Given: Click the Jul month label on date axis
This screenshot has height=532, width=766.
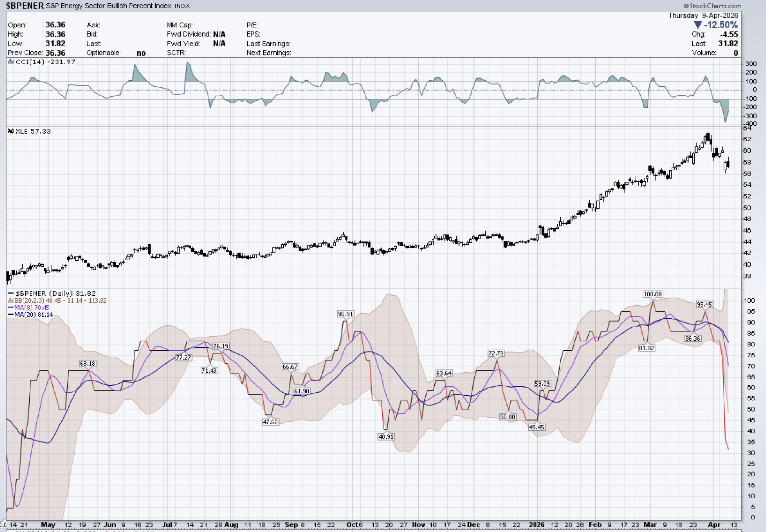Looking at the screenshot, I should click(x=167, y=525).
